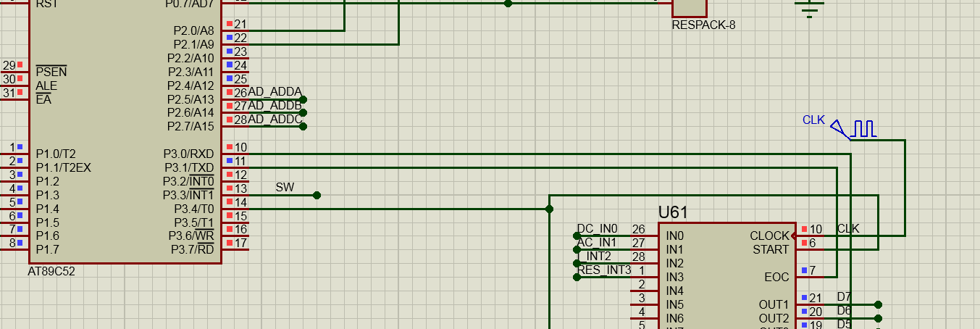Click pin number 7 next to EOC
Viewport: 980px width, 329px height.
tap(813, 270)
